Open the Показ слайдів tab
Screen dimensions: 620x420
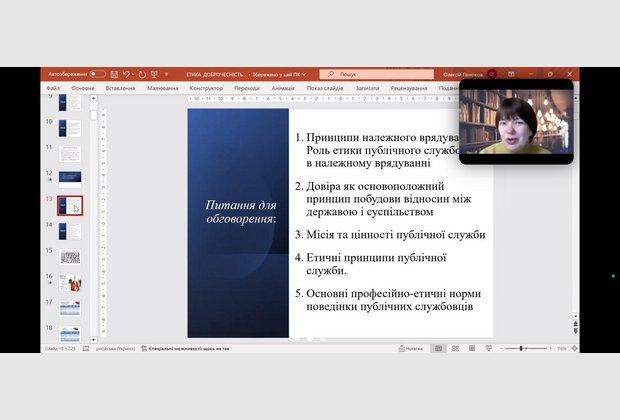(x=325, y=88)
